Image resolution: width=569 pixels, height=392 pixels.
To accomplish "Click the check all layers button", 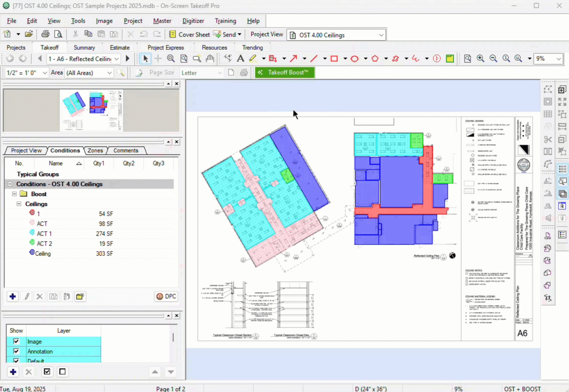I will (x=47, y=371).
